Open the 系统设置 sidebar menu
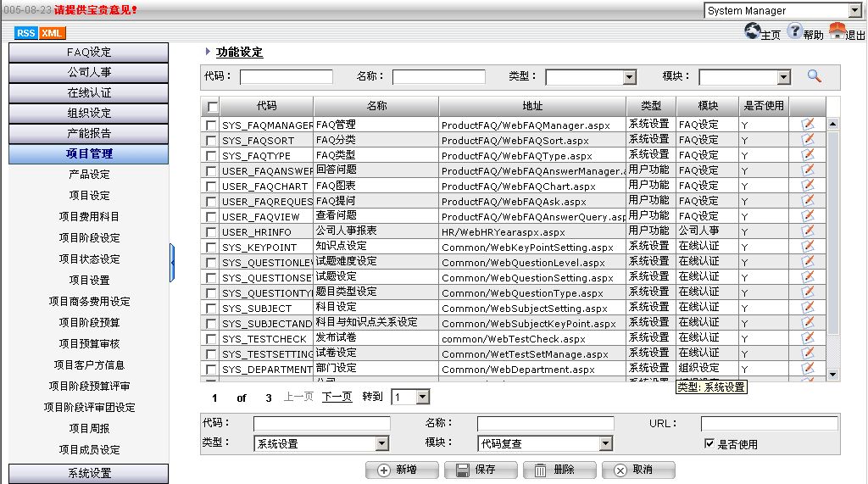 (x=88, y=474)
